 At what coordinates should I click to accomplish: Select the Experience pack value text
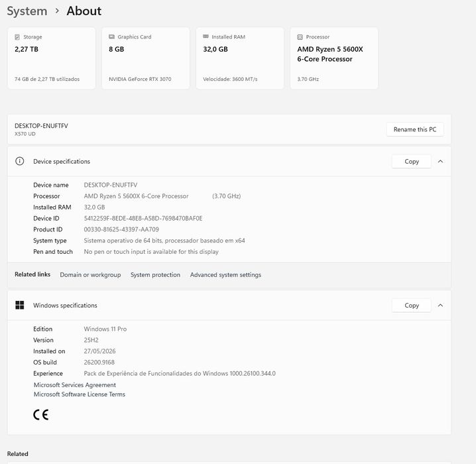point(180,374)
